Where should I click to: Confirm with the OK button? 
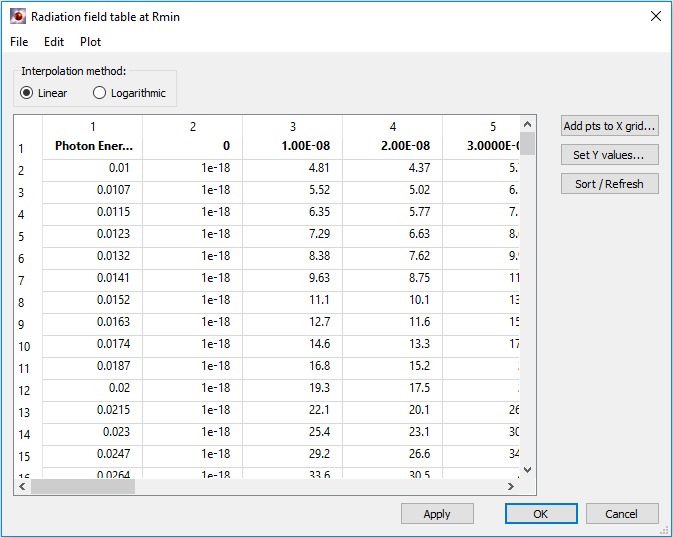tap(541, 514)
